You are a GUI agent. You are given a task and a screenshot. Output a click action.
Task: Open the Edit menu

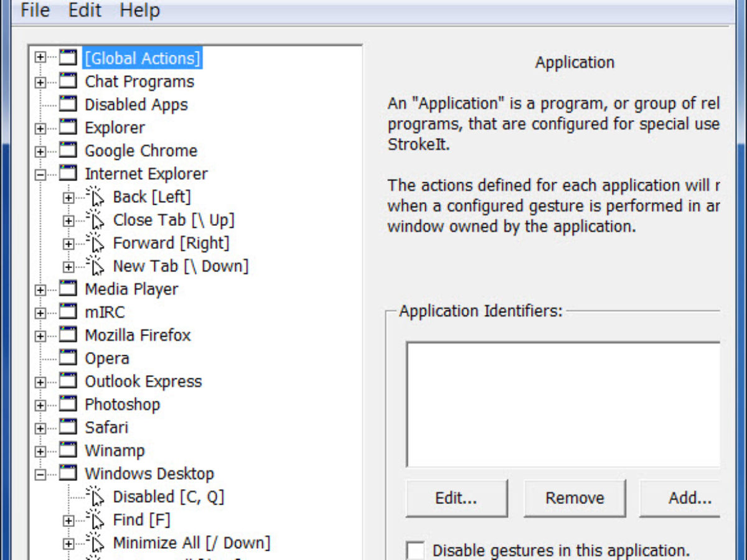click(85, 10)
